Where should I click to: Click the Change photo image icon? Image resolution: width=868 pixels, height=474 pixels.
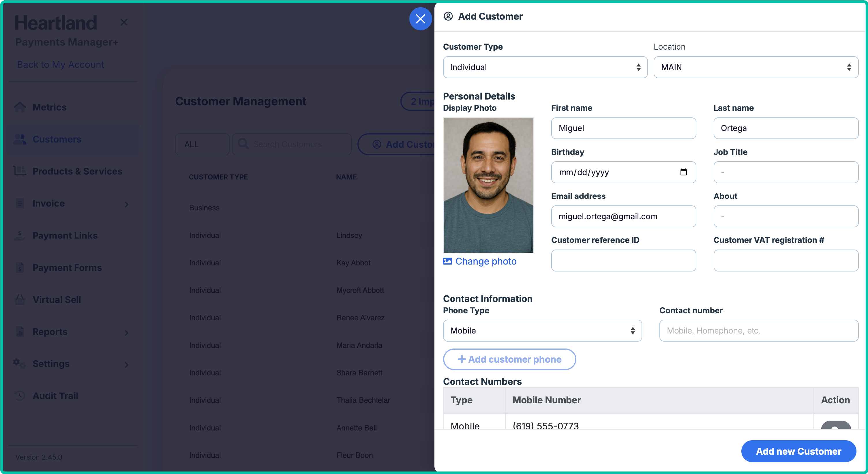(447, 261)
